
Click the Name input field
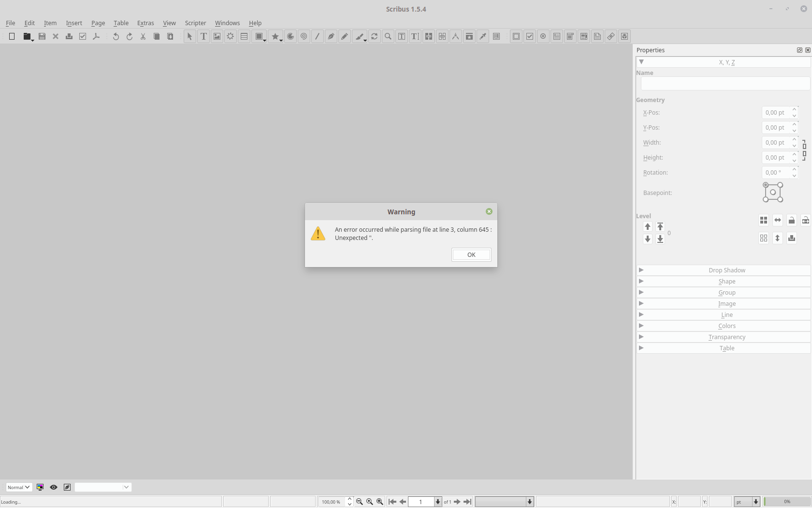(725, 83)
